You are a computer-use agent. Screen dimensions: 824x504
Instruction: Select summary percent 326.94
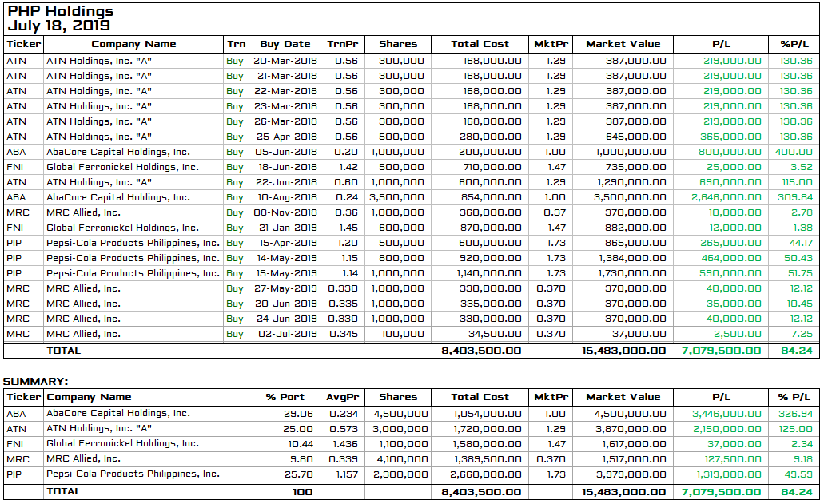point(795,415)
